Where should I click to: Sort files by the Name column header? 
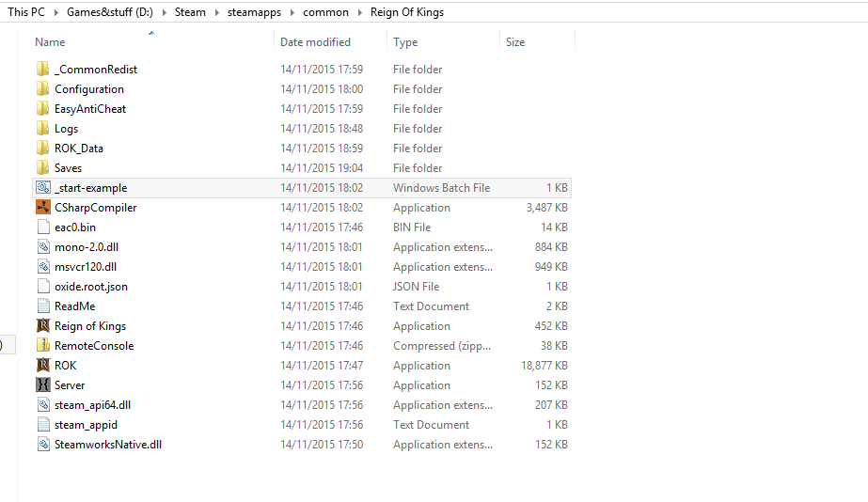coord(50,42)
